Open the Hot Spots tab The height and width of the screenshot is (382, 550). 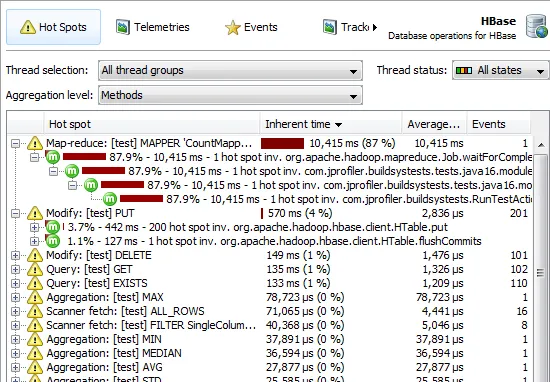(53, 27)
